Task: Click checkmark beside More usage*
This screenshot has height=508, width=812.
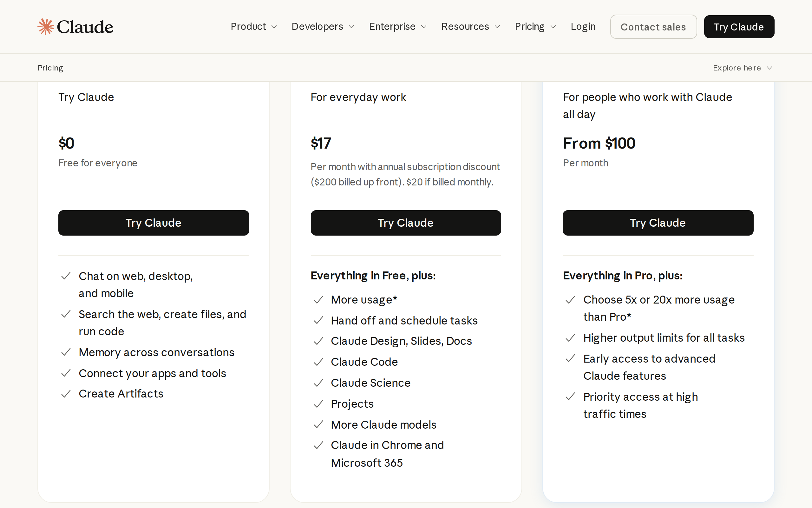Action: 318,300
